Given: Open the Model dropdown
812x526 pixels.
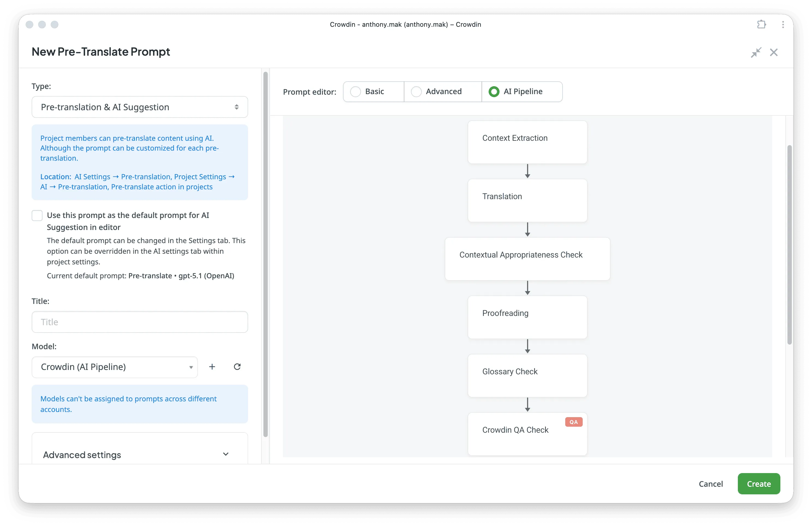Looking at the screenshot, I should click(114, 367).
